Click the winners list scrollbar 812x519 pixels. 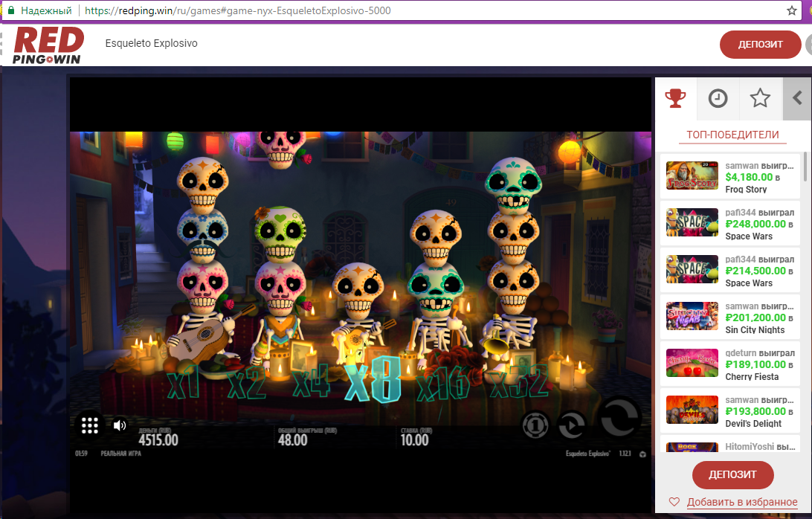coord(805,167)
